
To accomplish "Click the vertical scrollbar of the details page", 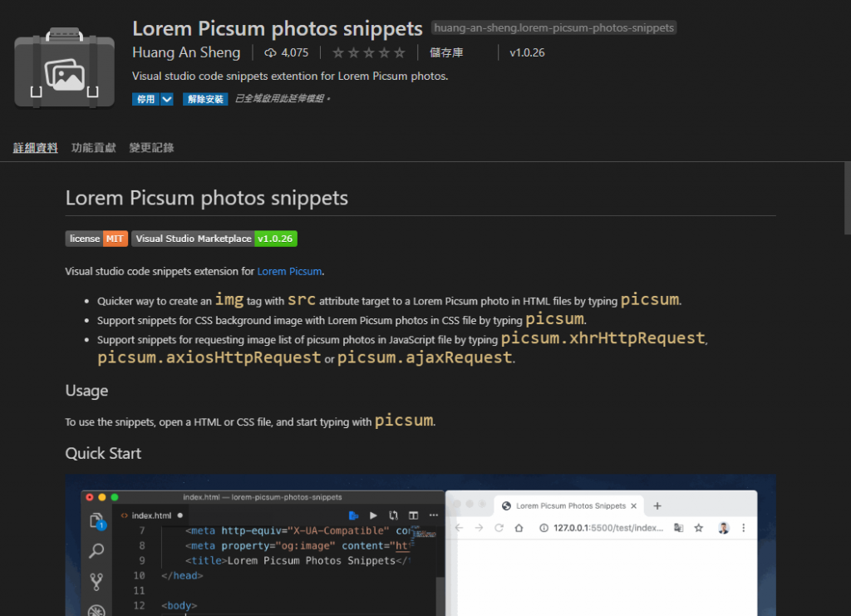I will (847, 198).
